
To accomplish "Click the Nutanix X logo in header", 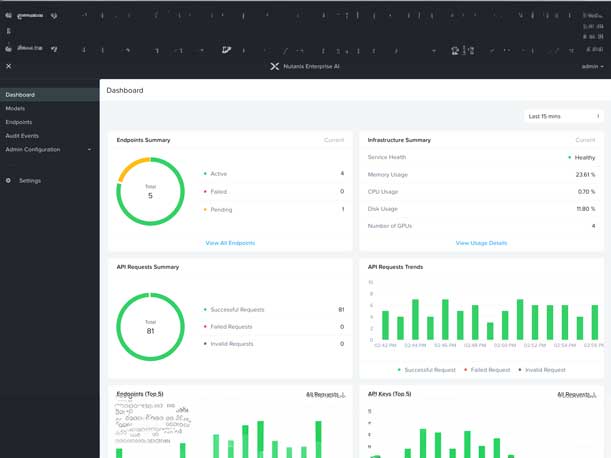I will (x=275, y=66).
